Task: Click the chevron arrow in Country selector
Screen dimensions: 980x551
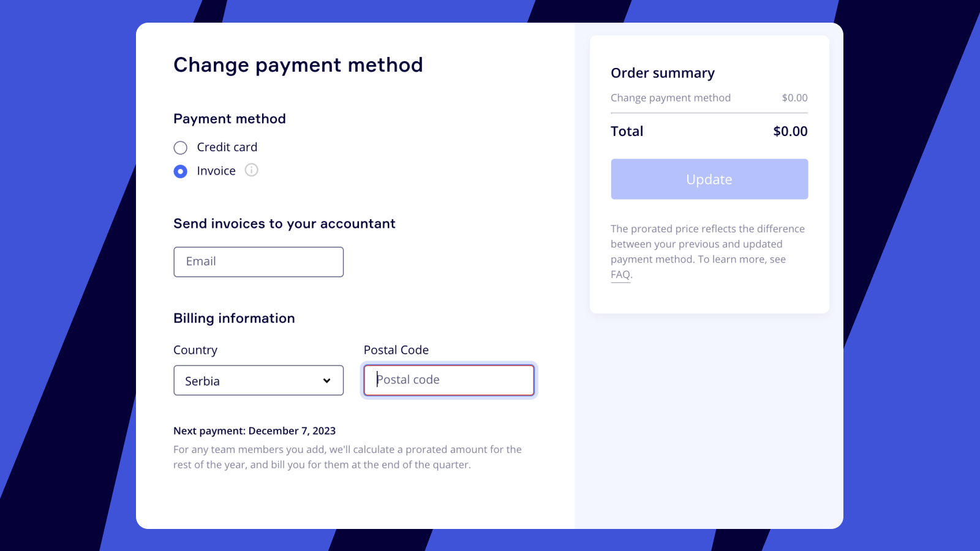Action: 327,381
